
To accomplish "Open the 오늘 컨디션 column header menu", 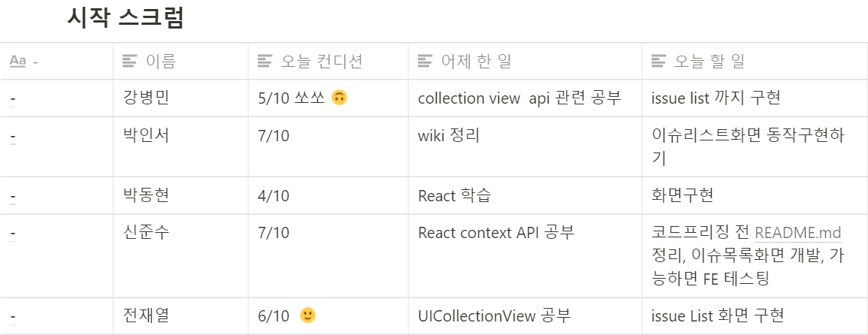I will 328,61.
